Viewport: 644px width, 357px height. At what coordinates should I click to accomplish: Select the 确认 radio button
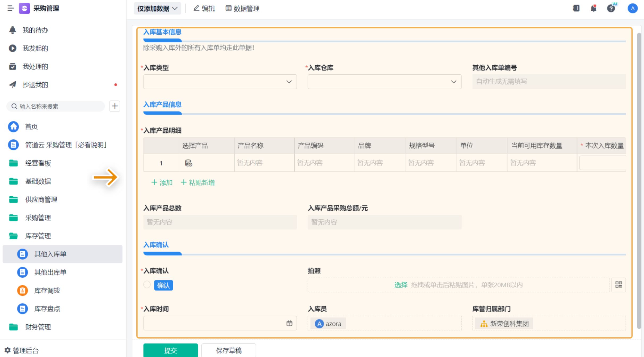[x=147, y=285]
